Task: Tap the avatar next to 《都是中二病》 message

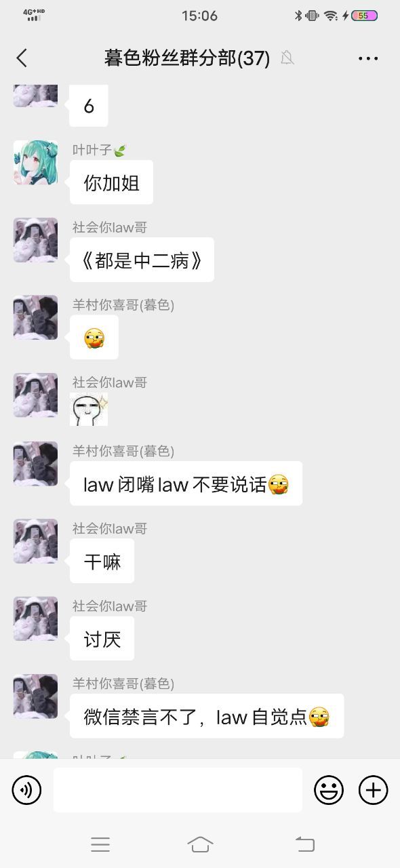Action: (36, 240)
